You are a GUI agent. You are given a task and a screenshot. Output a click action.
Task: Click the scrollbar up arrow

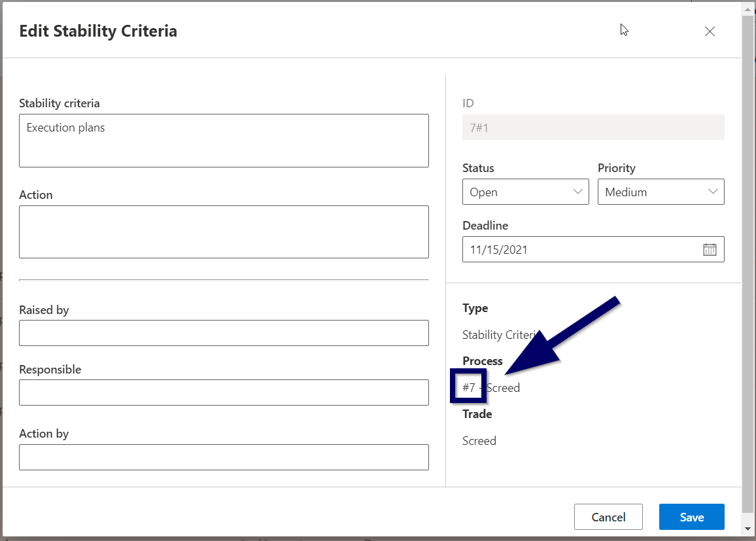[x=748, y=7]
